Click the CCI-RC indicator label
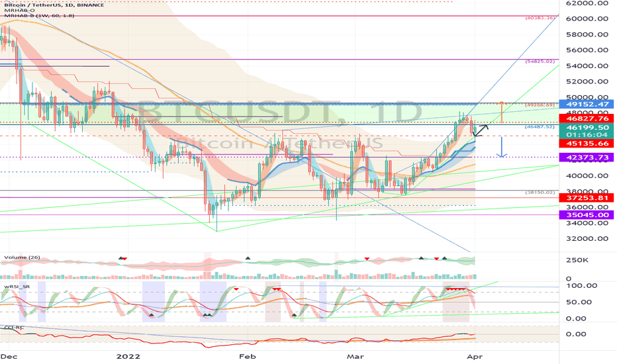 click(x=14, y=328)
